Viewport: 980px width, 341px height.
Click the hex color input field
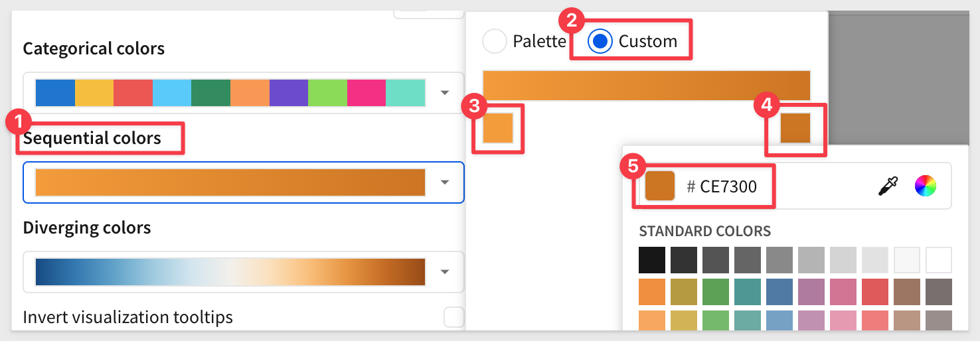(x=728, y=186)
